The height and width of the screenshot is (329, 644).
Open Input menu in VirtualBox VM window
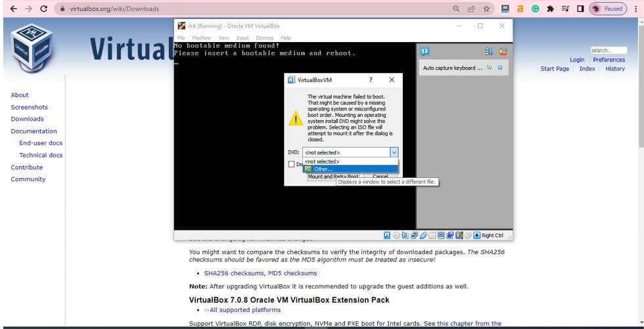(242, 37)
